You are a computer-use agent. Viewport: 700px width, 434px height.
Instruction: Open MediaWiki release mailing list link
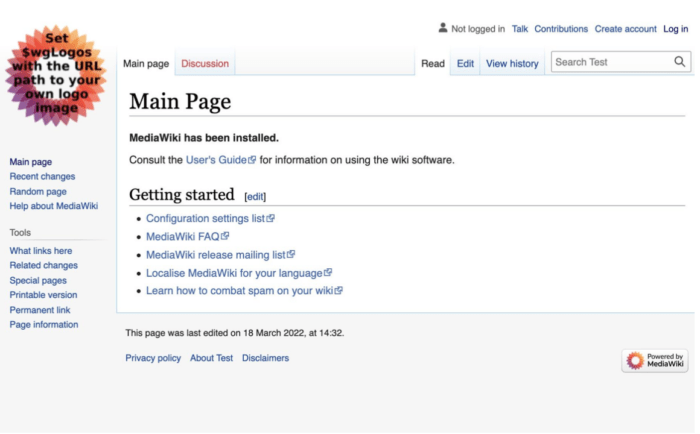(x=220, y=255)
